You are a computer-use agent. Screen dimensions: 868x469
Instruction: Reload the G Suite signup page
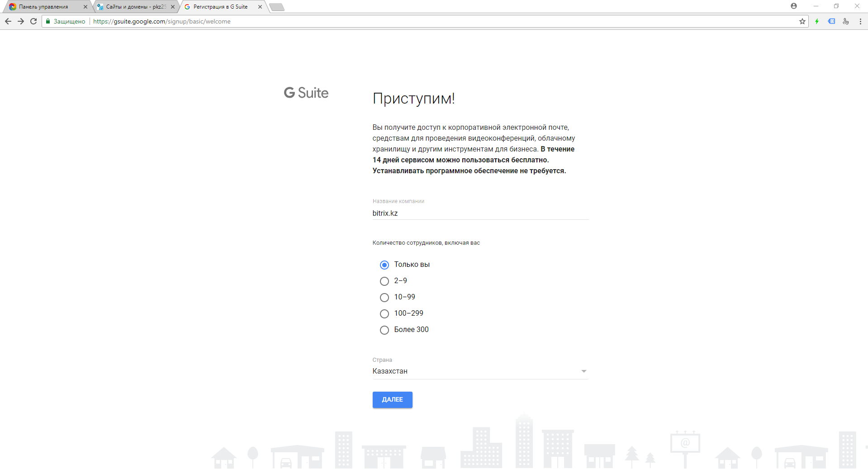pos(33,21)
